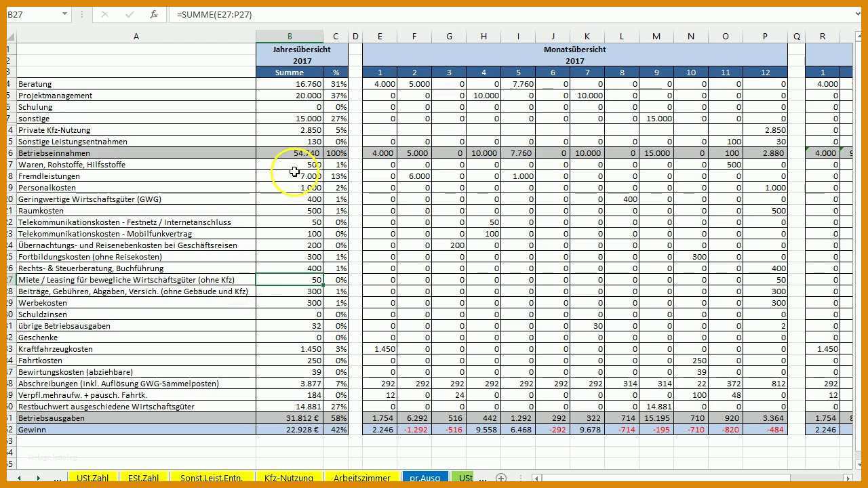Viewport: 868px width, 488px height.
Task: Select the USt.Zahl sheet tab
Action: pos(92,478)
